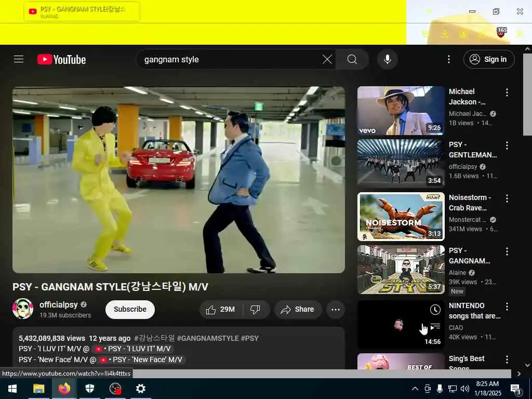Open File Explorer from taskbar
532x399 pixels.
pos(38,389)
